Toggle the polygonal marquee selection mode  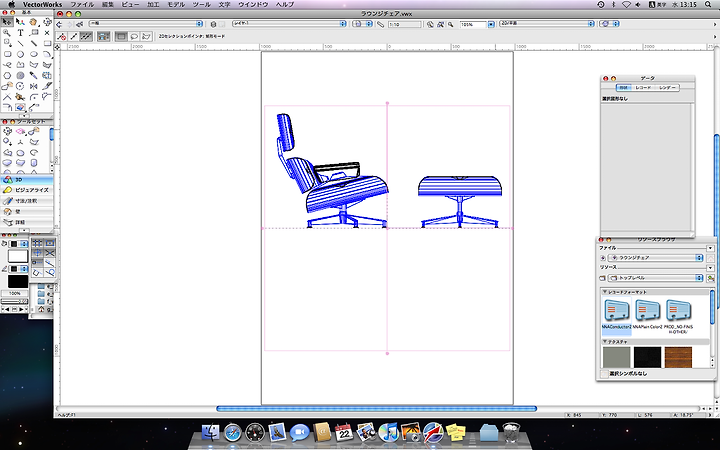(x=146, y=36)
